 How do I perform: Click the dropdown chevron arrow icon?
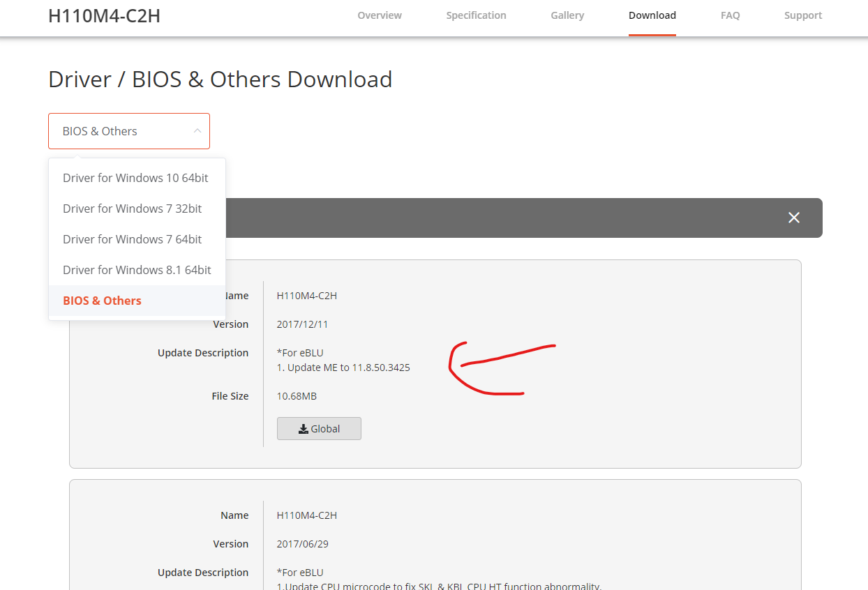197,131
